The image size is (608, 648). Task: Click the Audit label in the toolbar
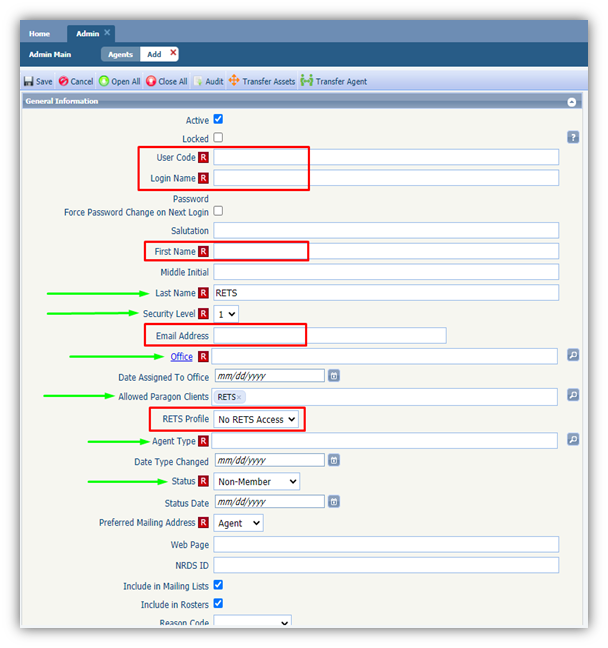point(214,81)
